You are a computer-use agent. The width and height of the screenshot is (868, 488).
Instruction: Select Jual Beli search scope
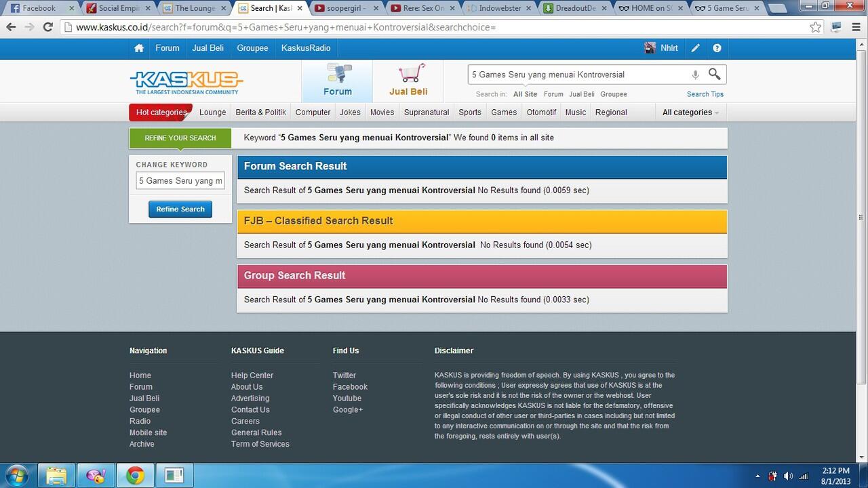(x=582, y=94)
